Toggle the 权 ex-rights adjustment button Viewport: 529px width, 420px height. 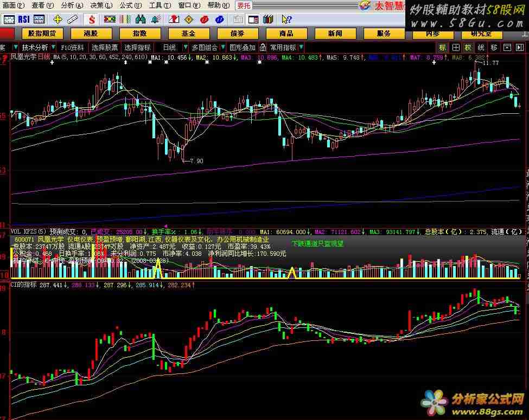pos(468,48)
